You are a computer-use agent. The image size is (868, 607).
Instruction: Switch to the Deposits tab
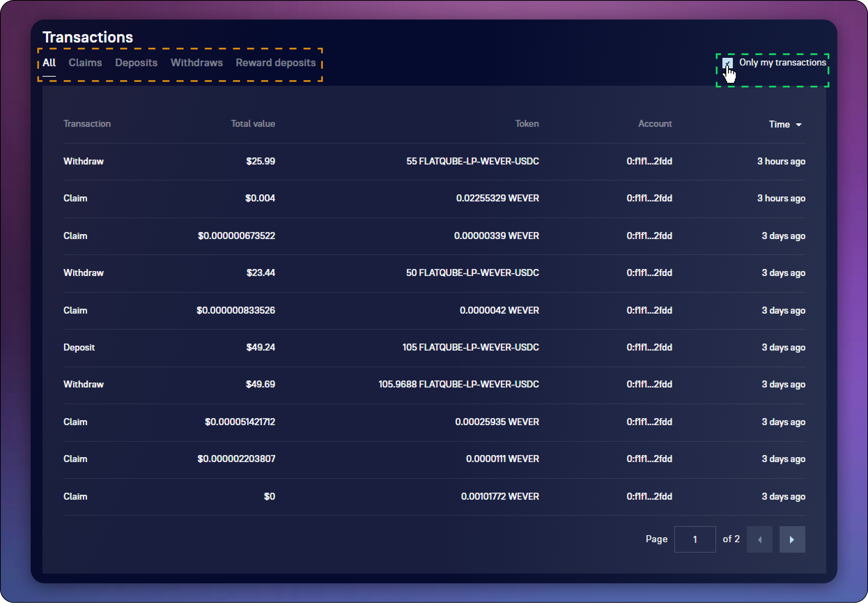(136, 62)
